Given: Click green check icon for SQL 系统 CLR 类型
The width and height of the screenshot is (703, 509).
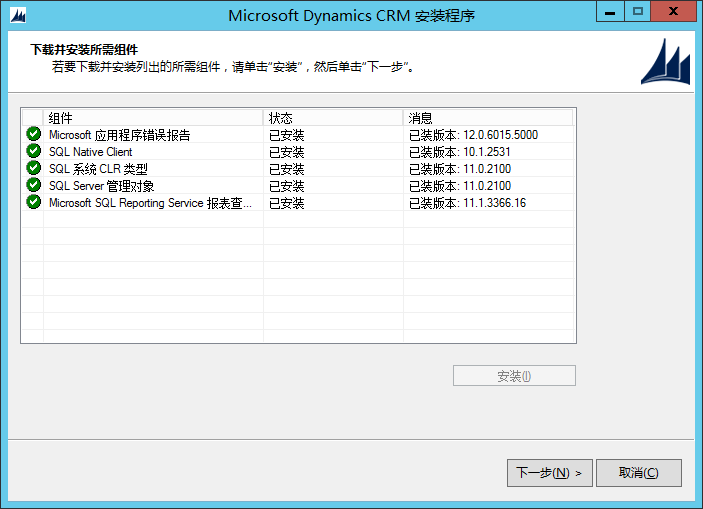Looking at the screenshot, I should [34, 168].
